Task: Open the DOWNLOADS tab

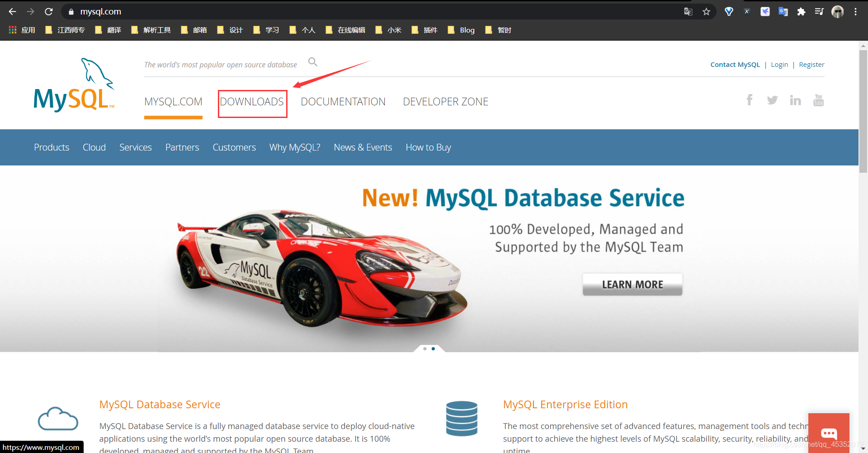Action: (x=252, y=102)
